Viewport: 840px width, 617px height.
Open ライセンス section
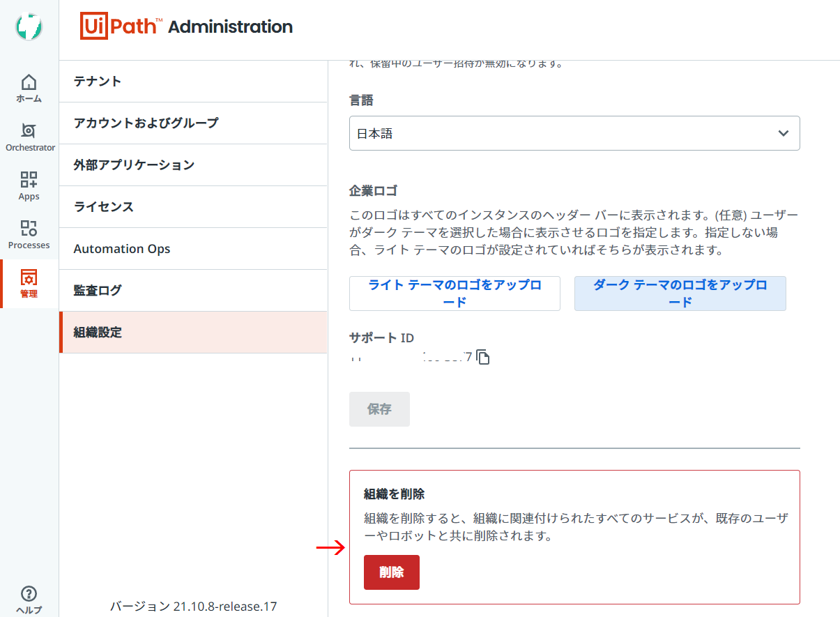(x=193, y=207)
